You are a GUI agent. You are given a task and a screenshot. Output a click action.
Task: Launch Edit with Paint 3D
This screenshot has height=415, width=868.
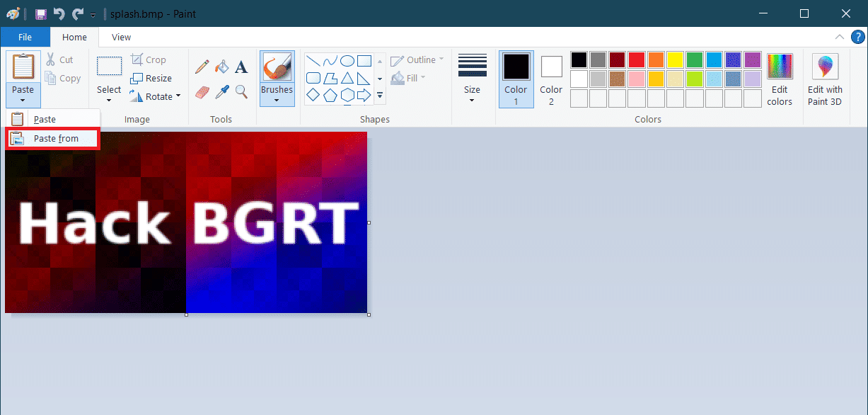[x=824, y=78]
